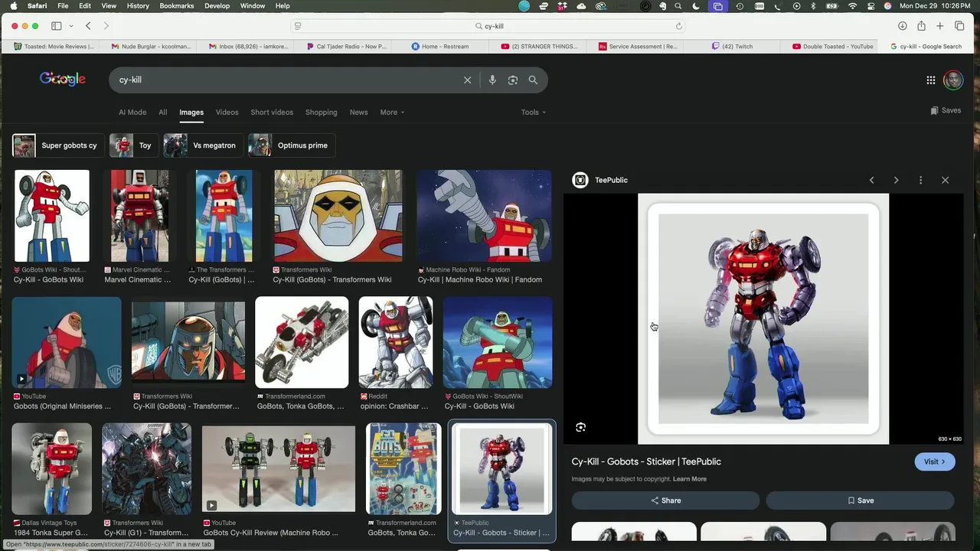
Task: Switch to the Double Toasted YouTube tab
Action: click(x=833, y=47)
